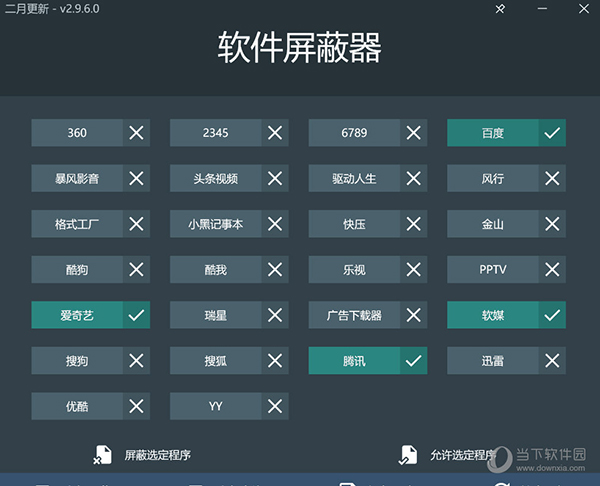Click the 屏蔽选定程序 button

pyautogui.click(x=142, y=455)
